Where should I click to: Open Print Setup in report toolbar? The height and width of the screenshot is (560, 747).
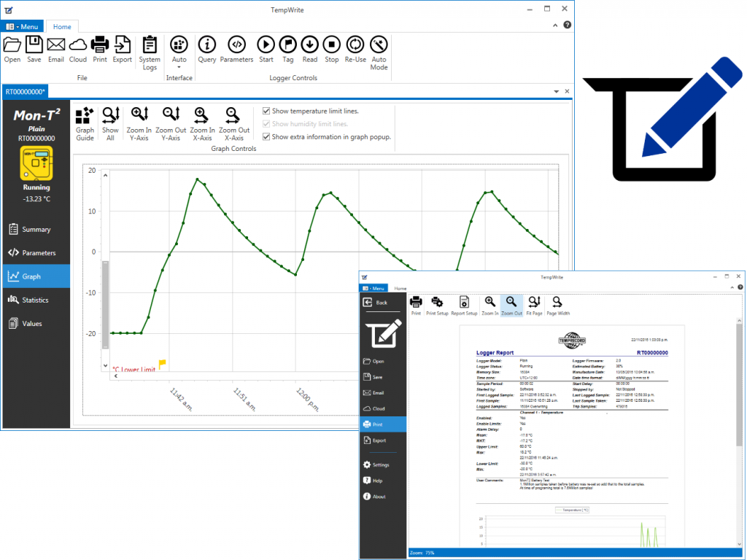(x=437, y=306)
